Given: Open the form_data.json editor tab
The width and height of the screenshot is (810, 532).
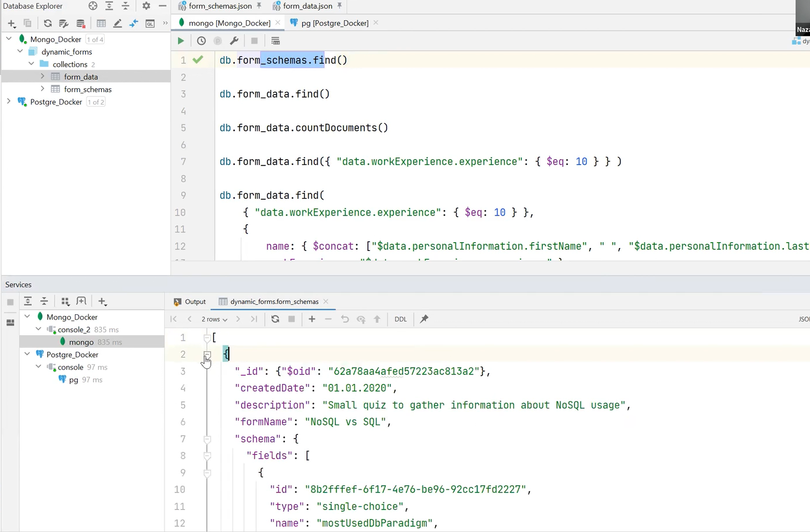Looking at the screenshot, I should click(x=307, y=6).
